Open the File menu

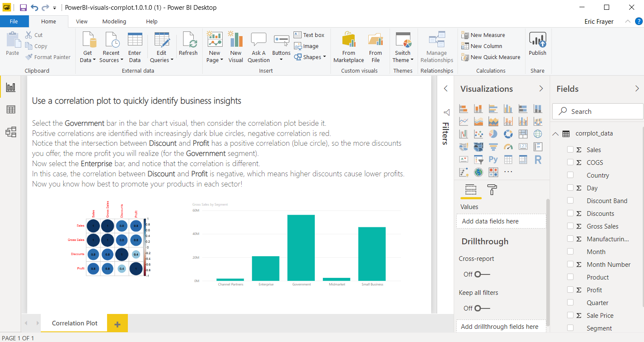[14, 21]
